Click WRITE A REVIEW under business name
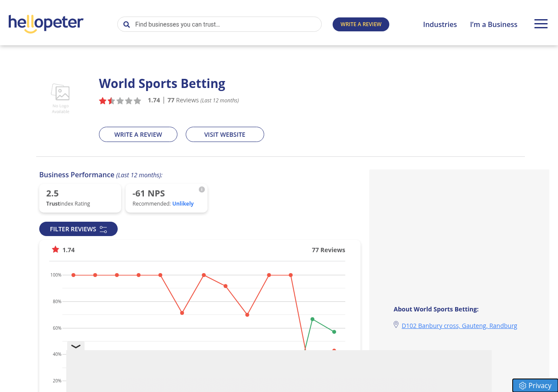 coord(138,135)
